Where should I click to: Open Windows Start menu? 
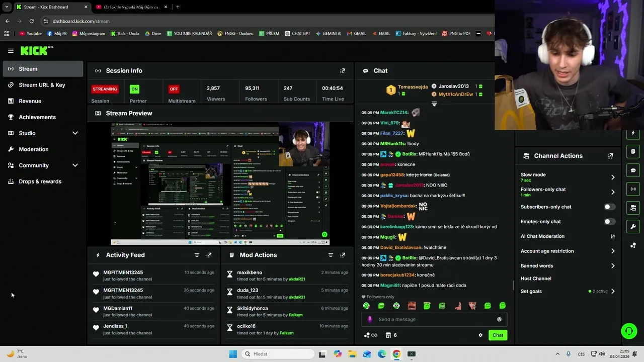(233, 354)
